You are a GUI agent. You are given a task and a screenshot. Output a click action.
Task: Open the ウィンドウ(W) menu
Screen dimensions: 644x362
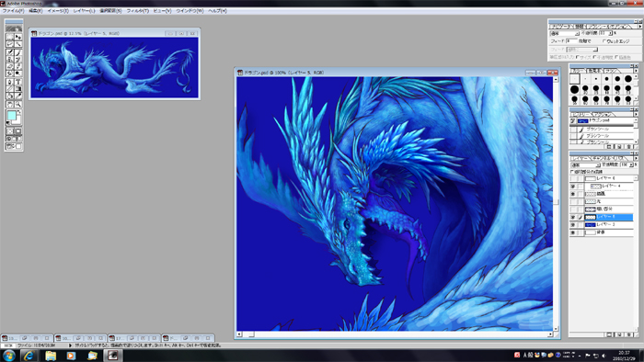pyautogui.click(x=190, y=11)
